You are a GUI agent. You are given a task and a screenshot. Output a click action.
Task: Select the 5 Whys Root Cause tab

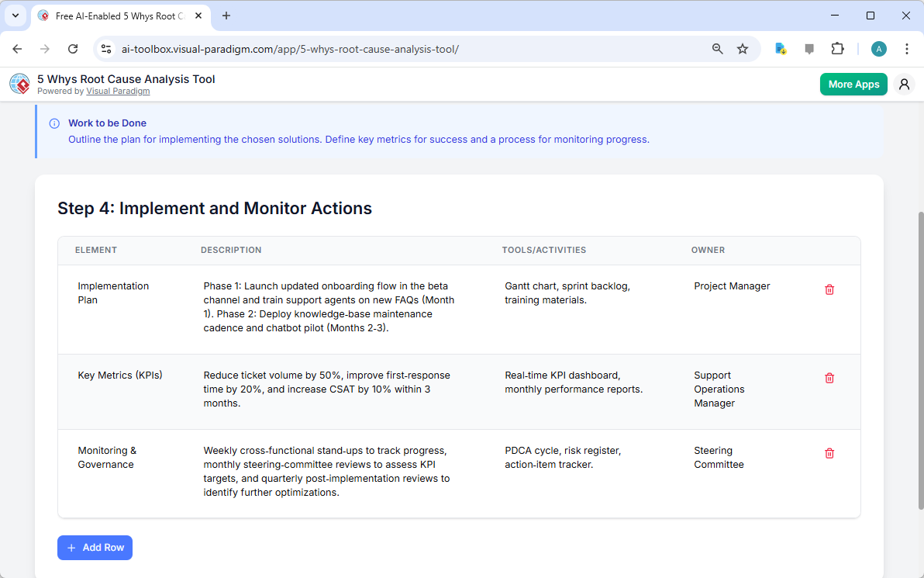pos(116,16)
